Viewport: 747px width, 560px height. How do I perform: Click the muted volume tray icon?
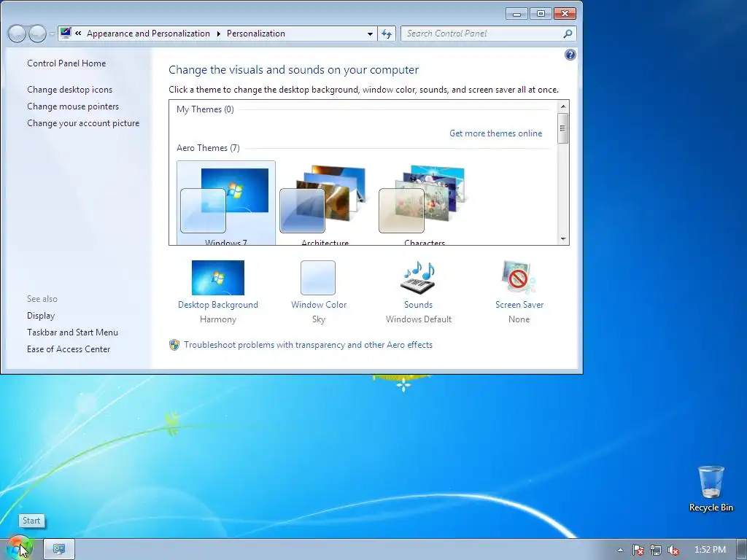click(673, 550)
